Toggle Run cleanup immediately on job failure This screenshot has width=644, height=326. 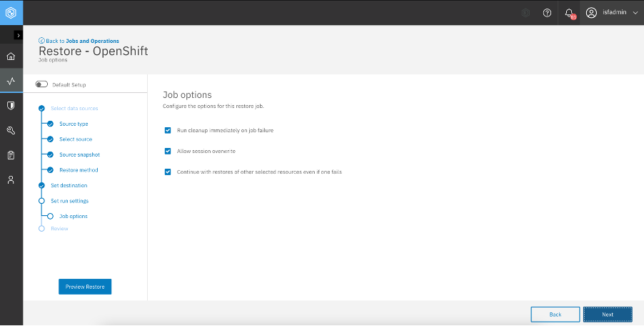(x=168, y=130)
